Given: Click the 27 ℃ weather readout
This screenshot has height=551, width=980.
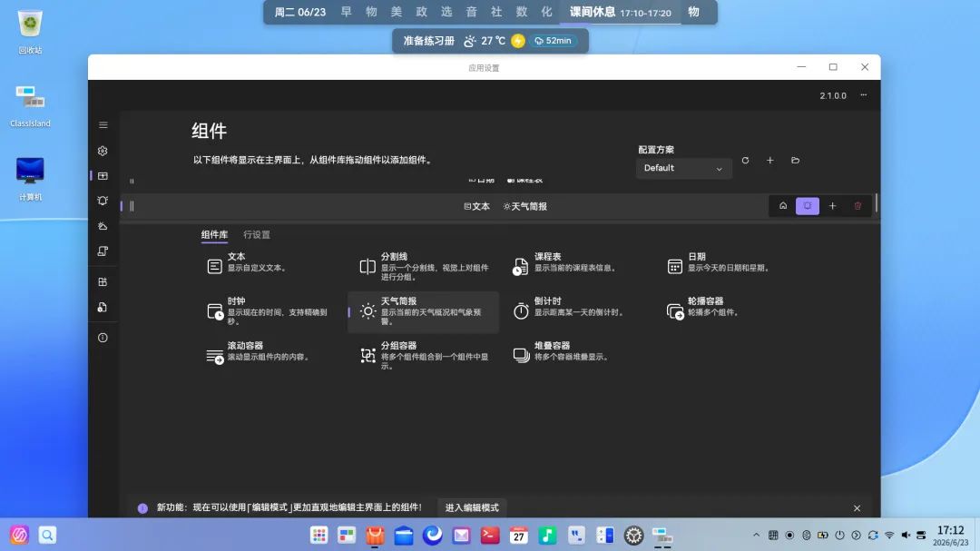Looking at the screenshot, I should (x=493, y=41).
